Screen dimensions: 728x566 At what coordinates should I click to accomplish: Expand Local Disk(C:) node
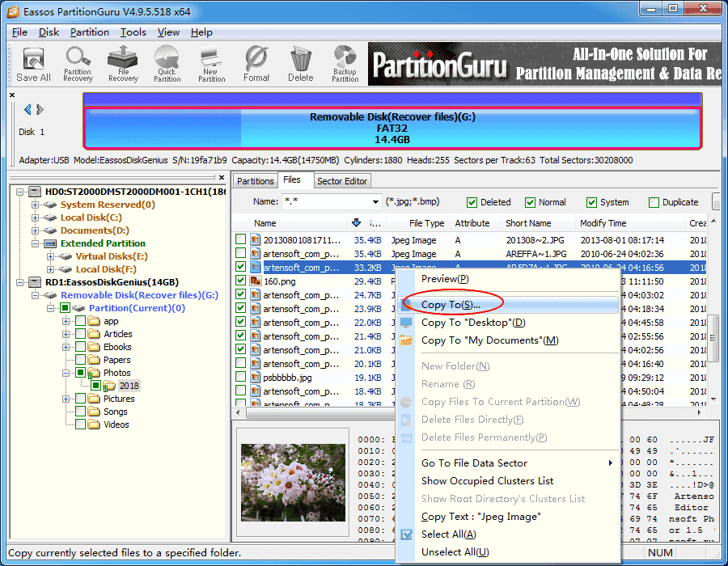coord(35,218)
